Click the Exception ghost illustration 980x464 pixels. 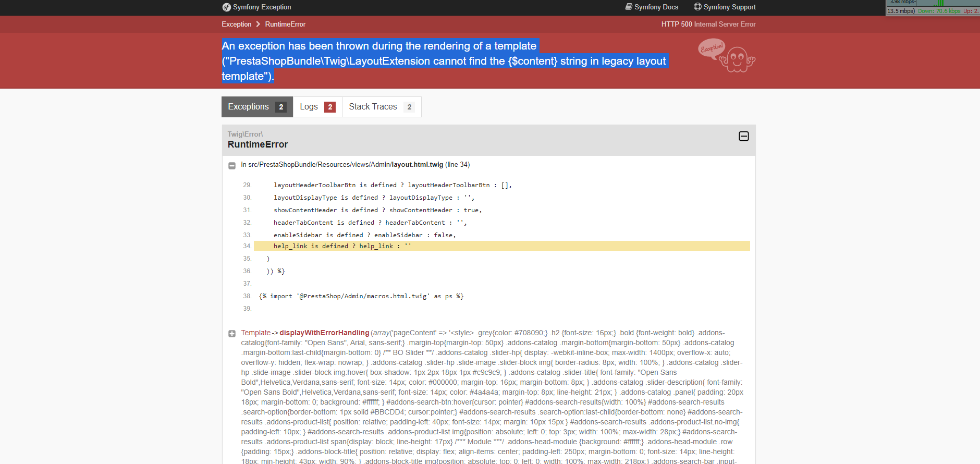point(727,55)
